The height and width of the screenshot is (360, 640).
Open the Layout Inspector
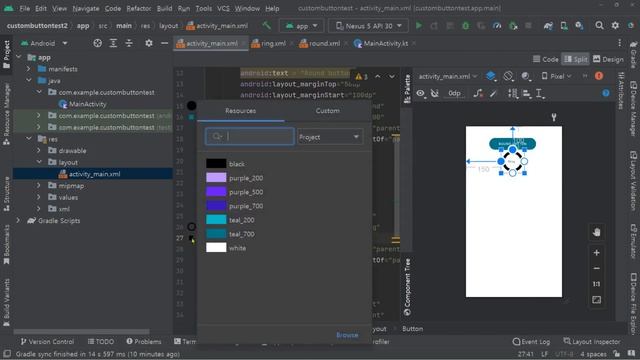pyautogui.click(x=592, y=341)
